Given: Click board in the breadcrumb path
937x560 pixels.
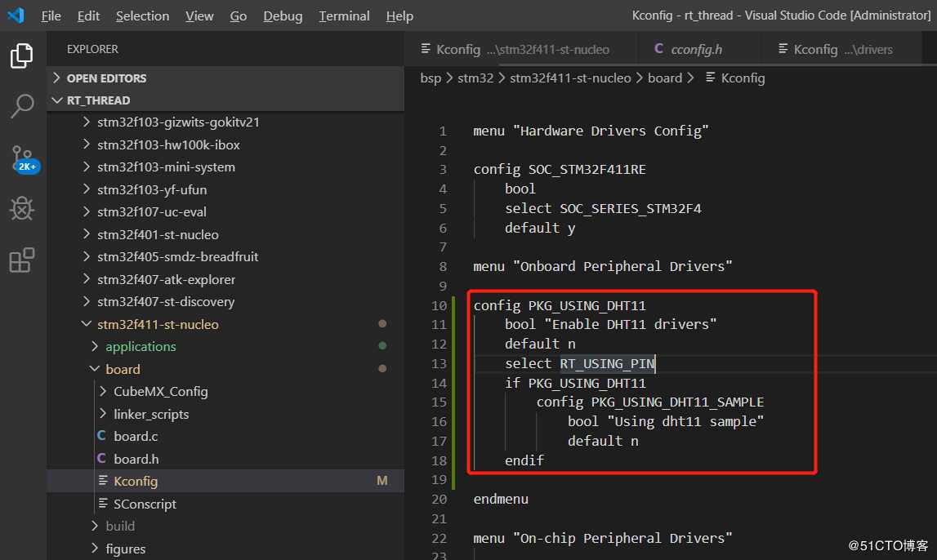Looking at the screenshot, I should point(664,78).
